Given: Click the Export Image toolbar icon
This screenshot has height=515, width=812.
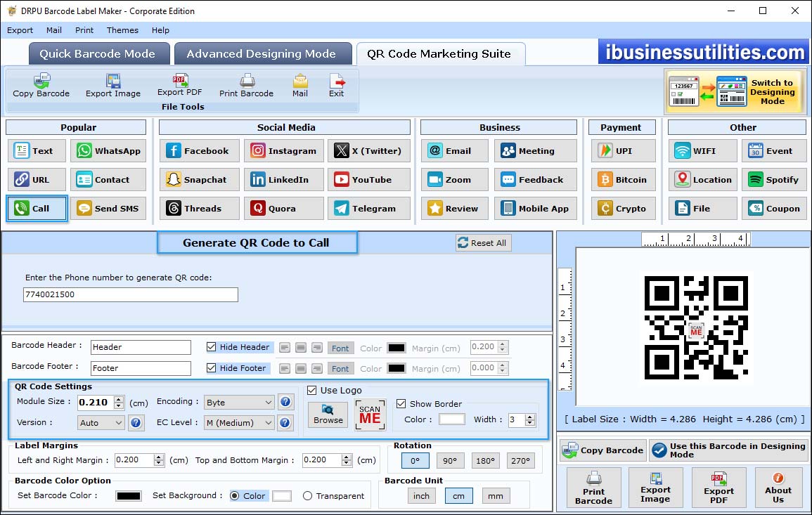Looking at the screenshot, I should point(113,86).
